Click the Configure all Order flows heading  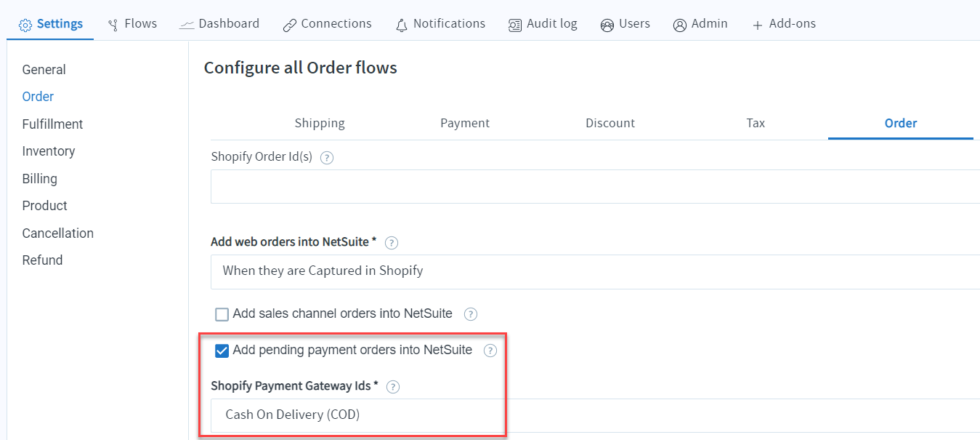coord(301,68)
